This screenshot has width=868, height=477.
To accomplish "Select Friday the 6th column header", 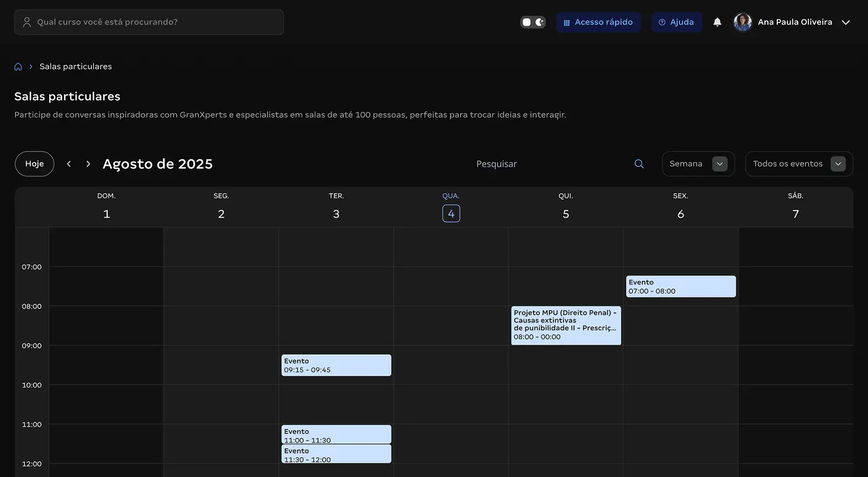I will pos(681,214).
